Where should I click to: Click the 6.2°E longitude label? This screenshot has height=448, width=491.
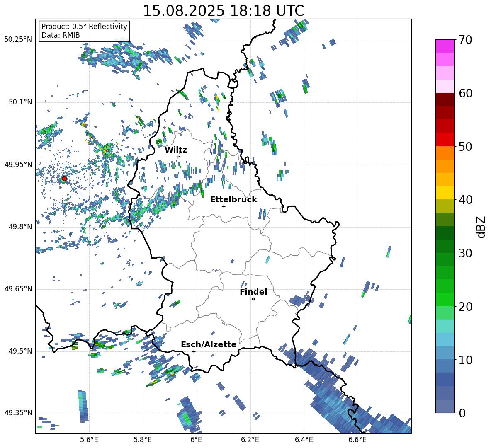click(250, 440)
